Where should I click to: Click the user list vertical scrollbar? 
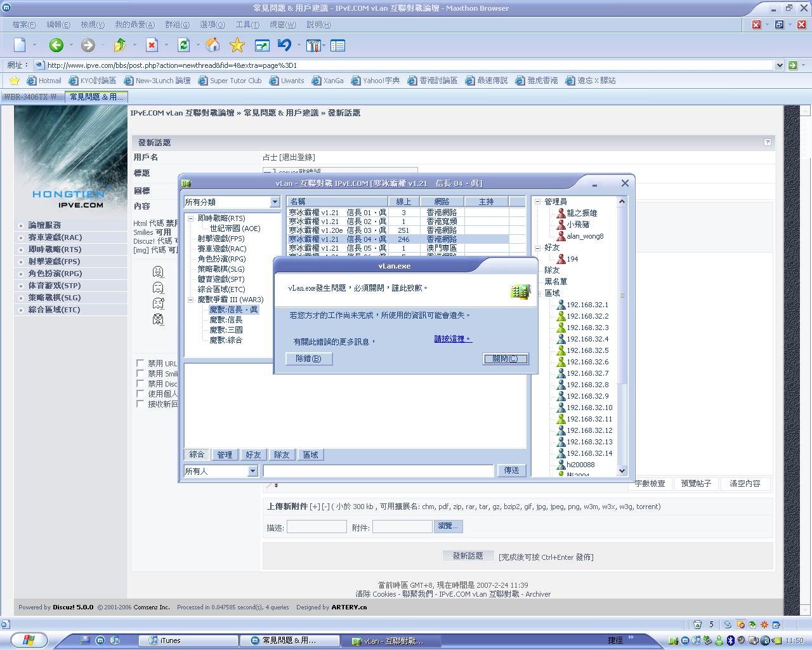click(x=622, y=336)
